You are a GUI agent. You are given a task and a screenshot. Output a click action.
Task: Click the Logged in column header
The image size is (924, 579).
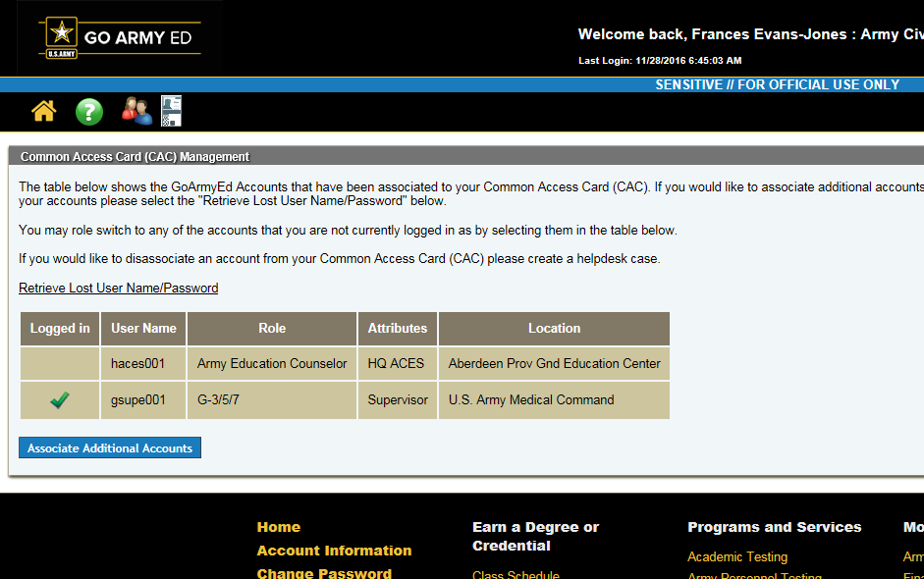point(60,329)
